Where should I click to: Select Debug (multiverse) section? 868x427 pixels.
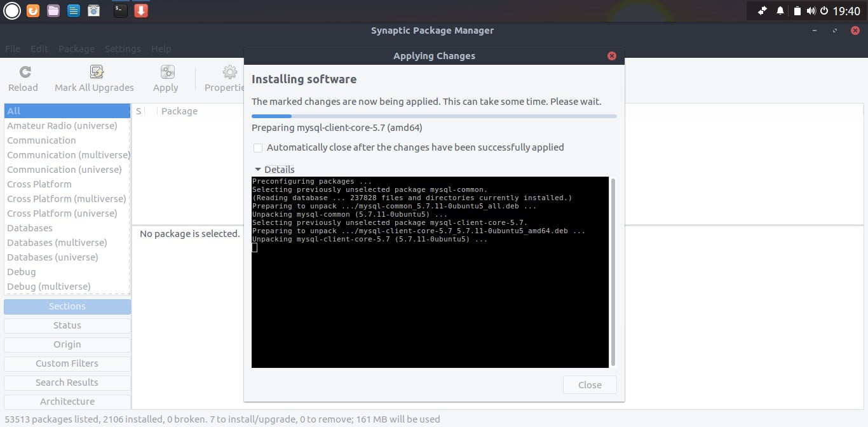[67, 287]
